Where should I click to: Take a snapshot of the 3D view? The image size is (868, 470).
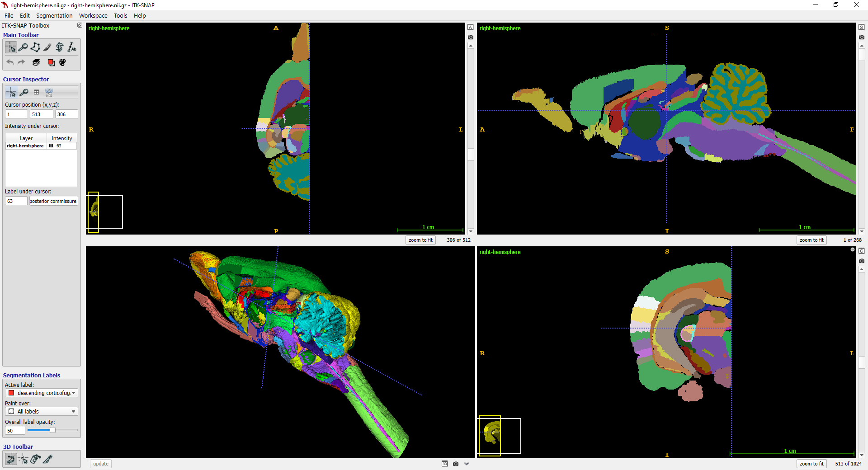click(x=456, y=464)
